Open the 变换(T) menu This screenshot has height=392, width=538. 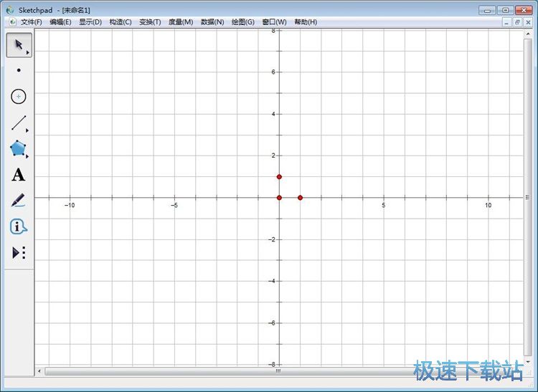tap(150, 22)
